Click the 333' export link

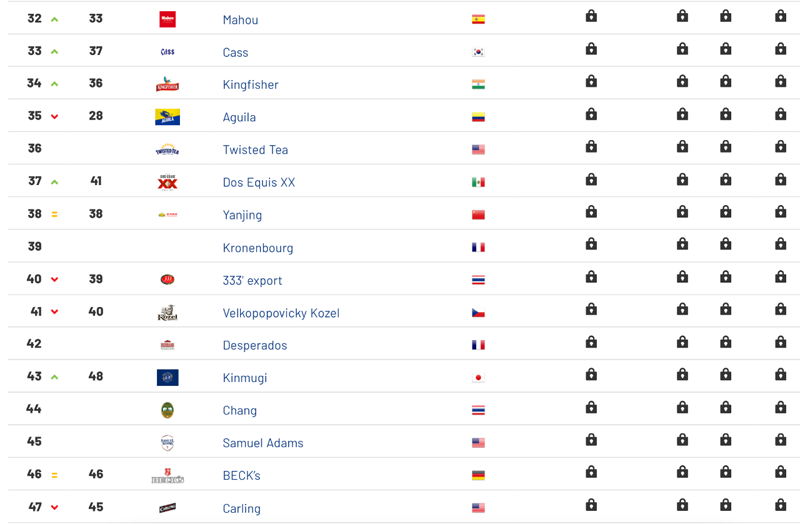[x=252, y=280]
